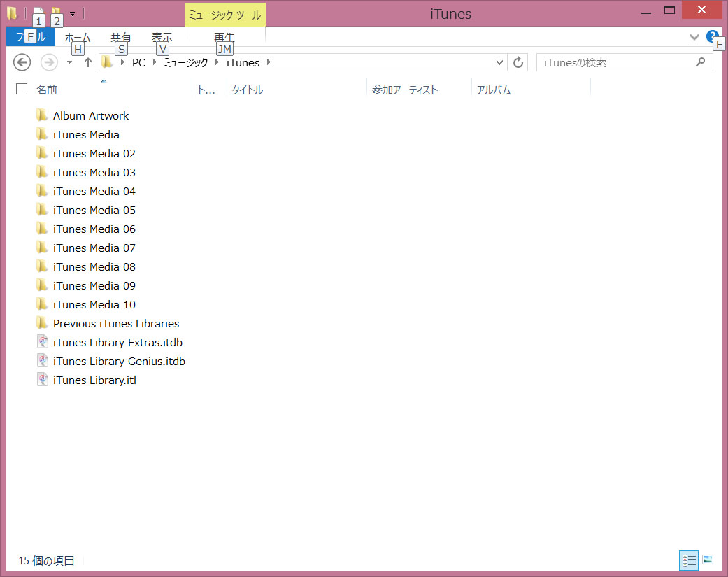
Task: Navigate to ミュージック in breadcrumb
Action: point(186,63)
